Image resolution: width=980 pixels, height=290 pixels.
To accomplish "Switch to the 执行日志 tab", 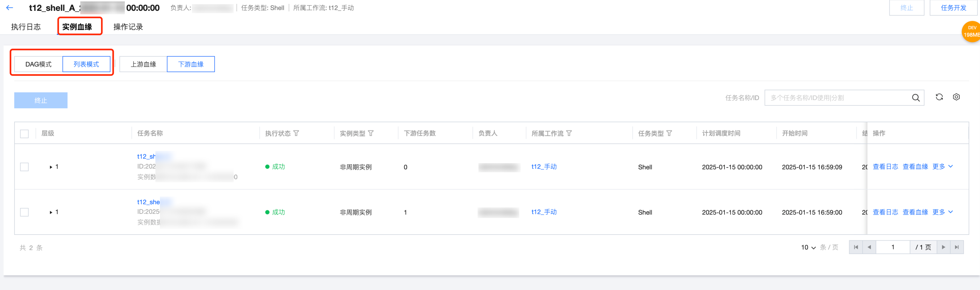I will [26, 27].
